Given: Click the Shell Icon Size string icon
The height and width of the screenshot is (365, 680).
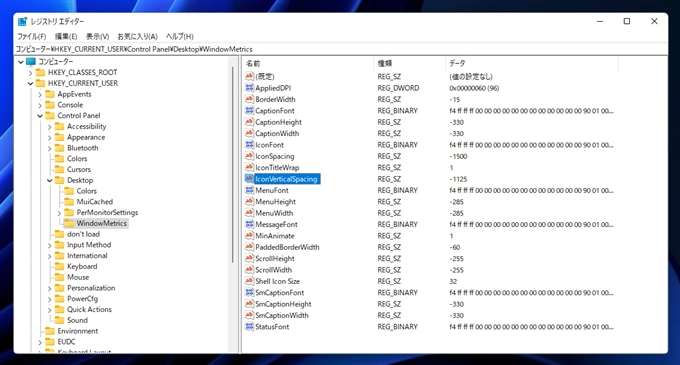Looking at the screenshot, I should coord(249,281).
